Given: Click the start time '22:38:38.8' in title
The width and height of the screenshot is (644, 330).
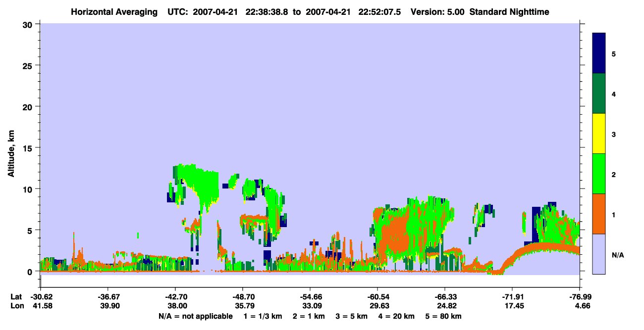Looking at the screenshot, I should click(x=267, y=12).
